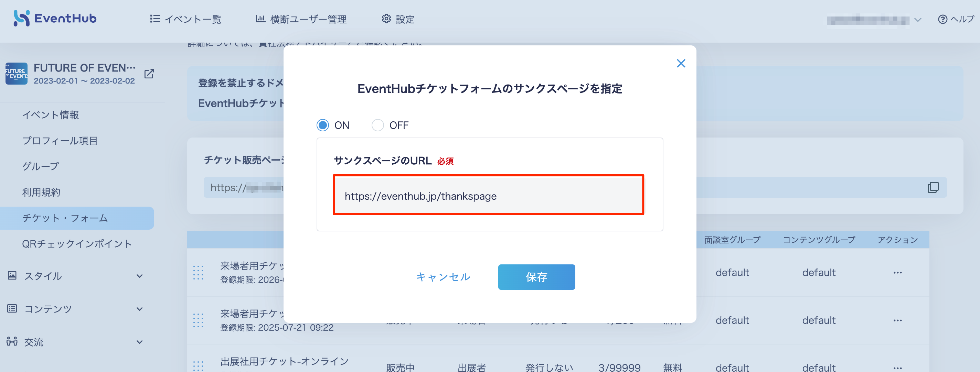Image resolution: width=980 pixels, height=372 pixels.
Task: Select the ON radio button
Action: pos(323,125)
